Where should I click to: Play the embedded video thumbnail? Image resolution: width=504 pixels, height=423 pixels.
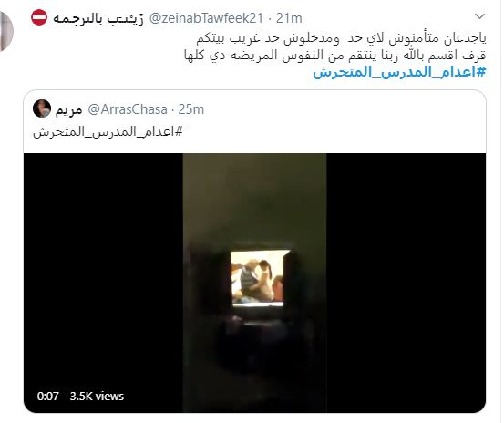[254, 283]
